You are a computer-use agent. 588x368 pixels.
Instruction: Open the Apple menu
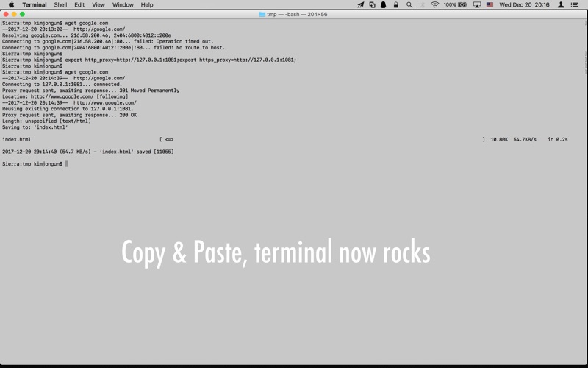[x=11, y=4]
